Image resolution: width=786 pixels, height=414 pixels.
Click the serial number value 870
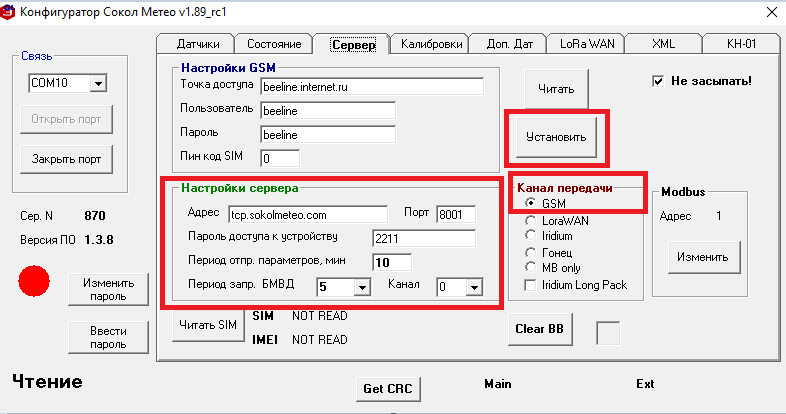click(x=95, y=216)
